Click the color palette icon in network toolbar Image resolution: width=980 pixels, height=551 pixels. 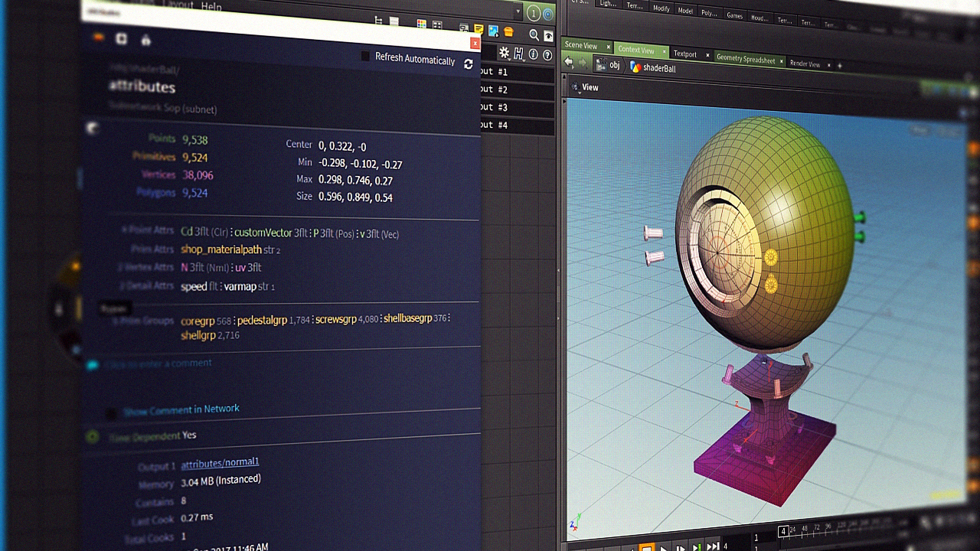(421, 25)
